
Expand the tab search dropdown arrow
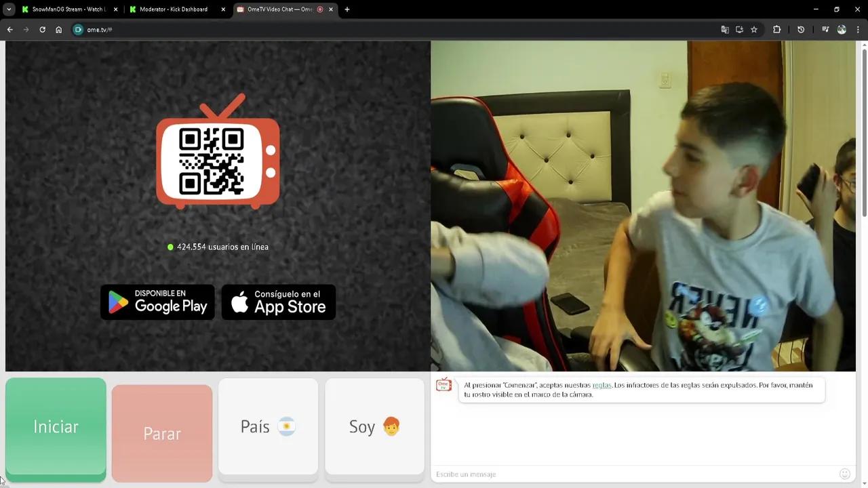pos(9,9)
